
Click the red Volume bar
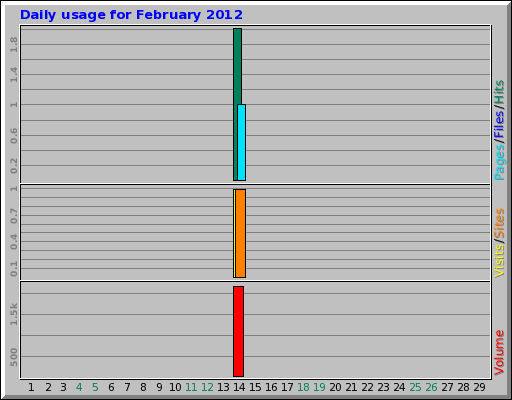(238, 331)
